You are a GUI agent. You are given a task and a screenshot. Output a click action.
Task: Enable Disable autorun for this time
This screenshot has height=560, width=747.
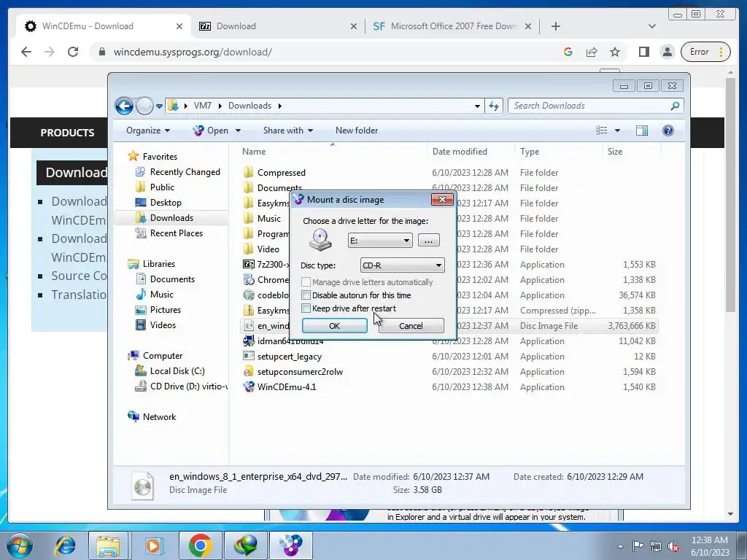[x=306, y=295]
